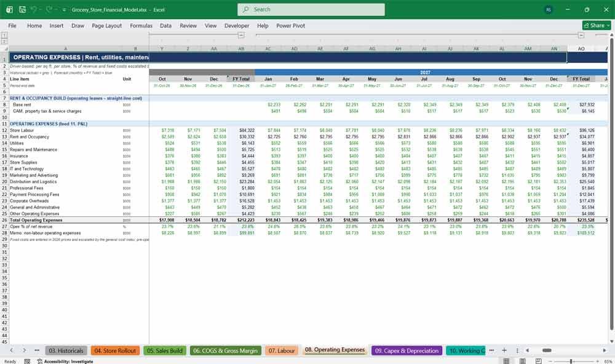The image size is (615, 364).
Task: Click the 65% zoom level
Action: (x=608, y=362)
